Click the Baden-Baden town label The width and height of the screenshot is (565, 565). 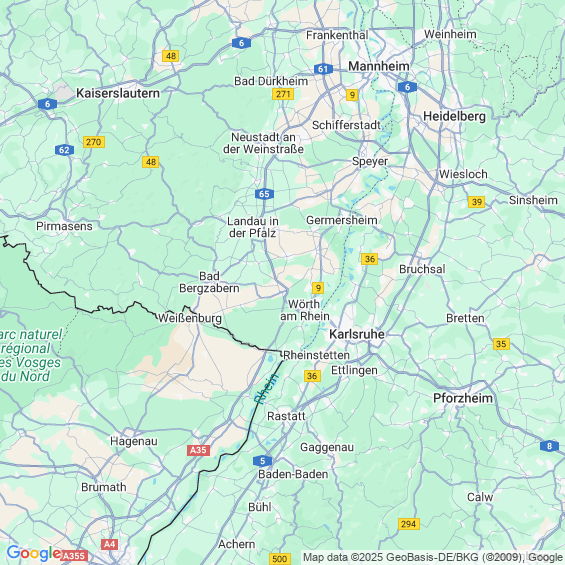tap(293, 474)
